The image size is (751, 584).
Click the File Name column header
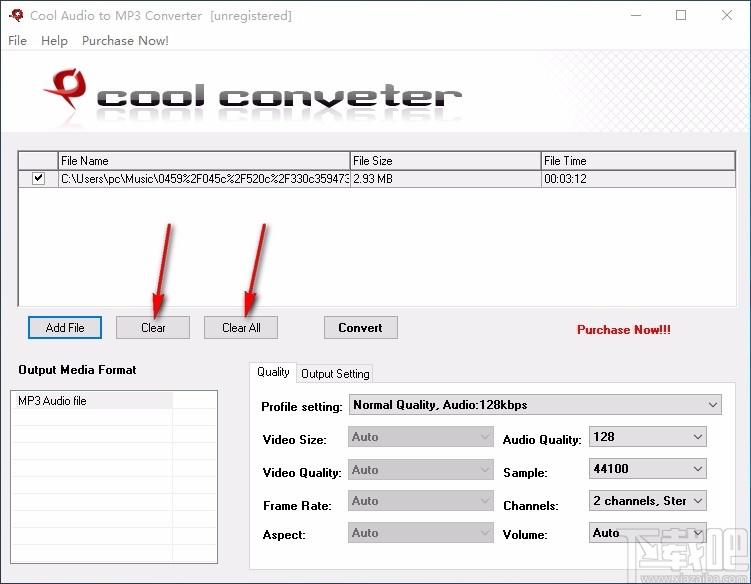tap(204, 160)
